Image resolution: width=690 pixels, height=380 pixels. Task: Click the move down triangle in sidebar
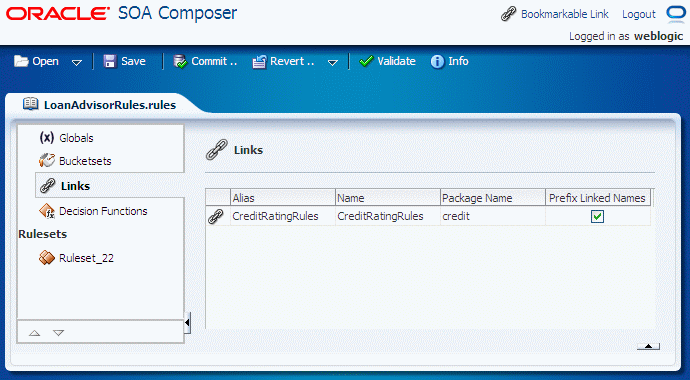point(59,333)
